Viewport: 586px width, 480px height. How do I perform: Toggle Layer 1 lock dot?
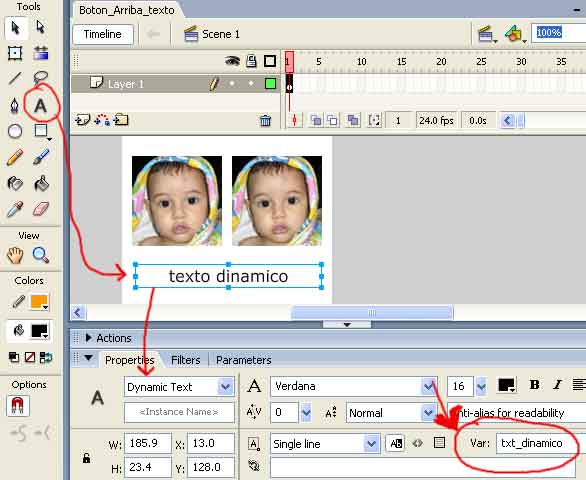[x=251, y=83]
